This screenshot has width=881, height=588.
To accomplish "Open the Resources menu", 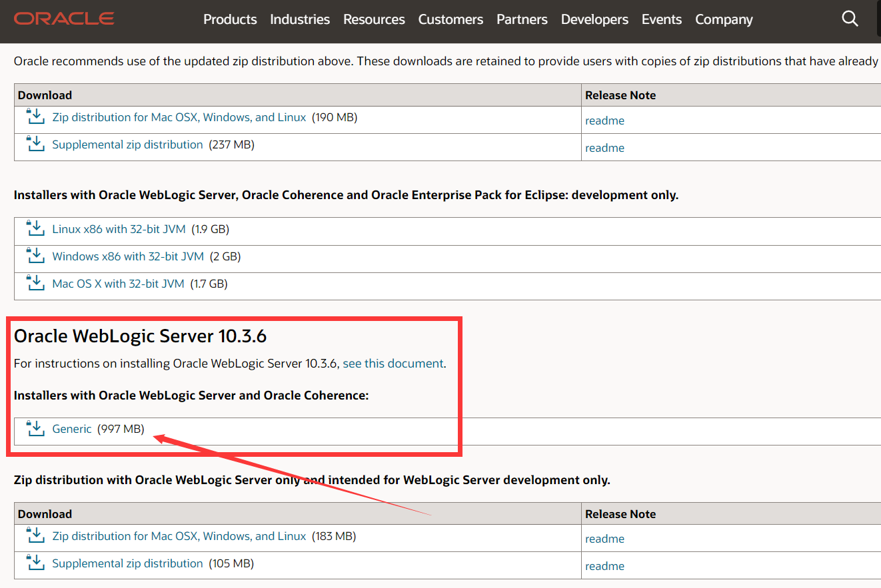I will (374, 19).
